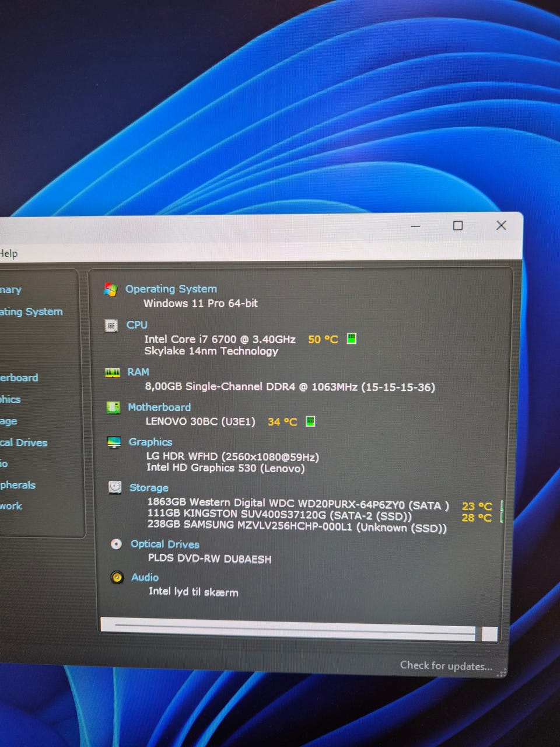Open the Operating System section link
The image size is (560, 747).
(171, 289)
